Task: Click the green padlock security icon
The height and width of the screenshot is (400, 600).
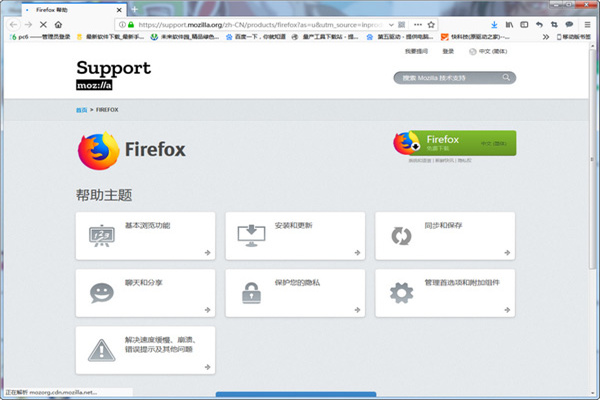Action: point(131,24)
